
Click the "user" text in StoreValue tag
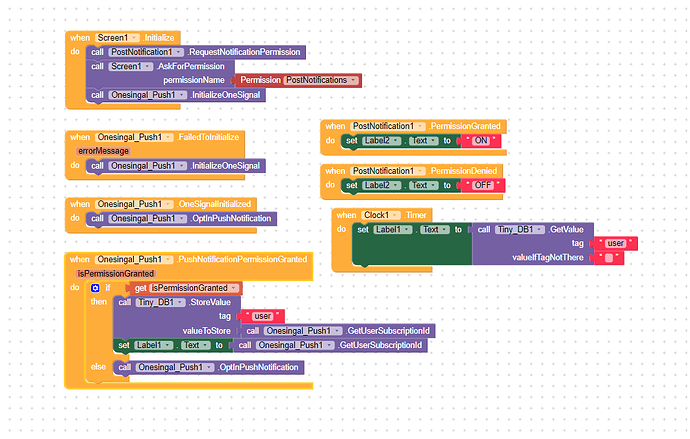click(x=263, y=316)
